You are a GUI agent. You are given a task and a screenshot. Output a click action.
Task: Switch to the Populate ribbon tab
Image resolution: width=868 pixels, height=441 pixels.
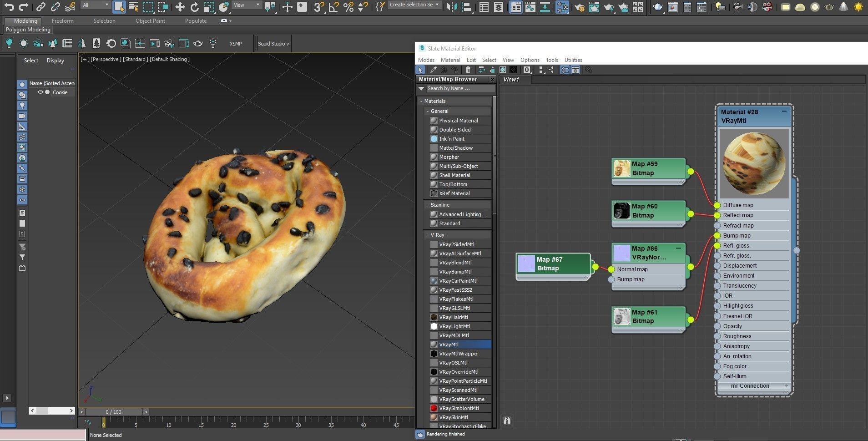point(196,21)
